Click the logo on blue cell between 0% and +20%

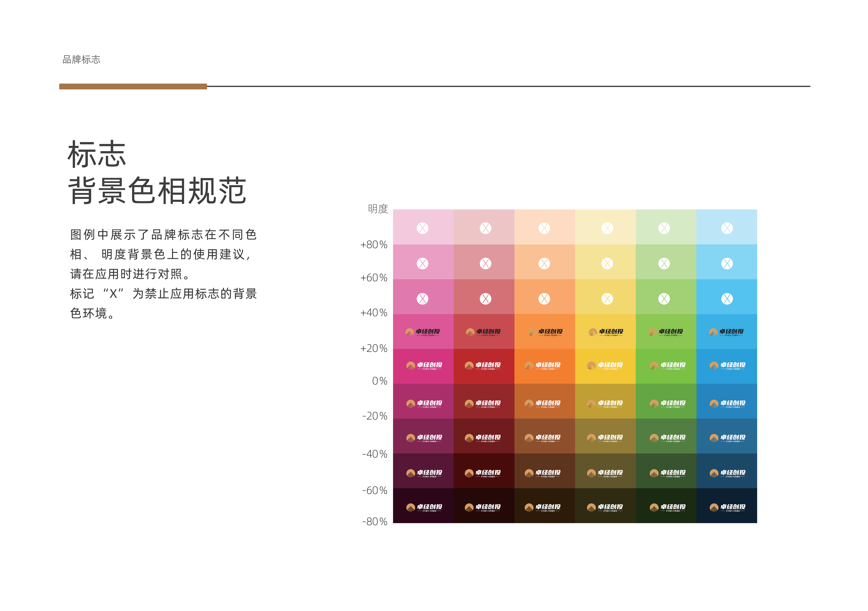coord(727,366)
